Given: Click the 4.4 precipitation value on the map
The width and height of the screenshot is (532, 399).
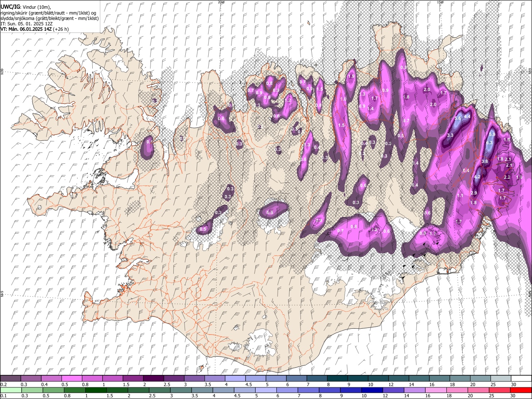Looking at the screenshot, I should (x=467, y=117).
